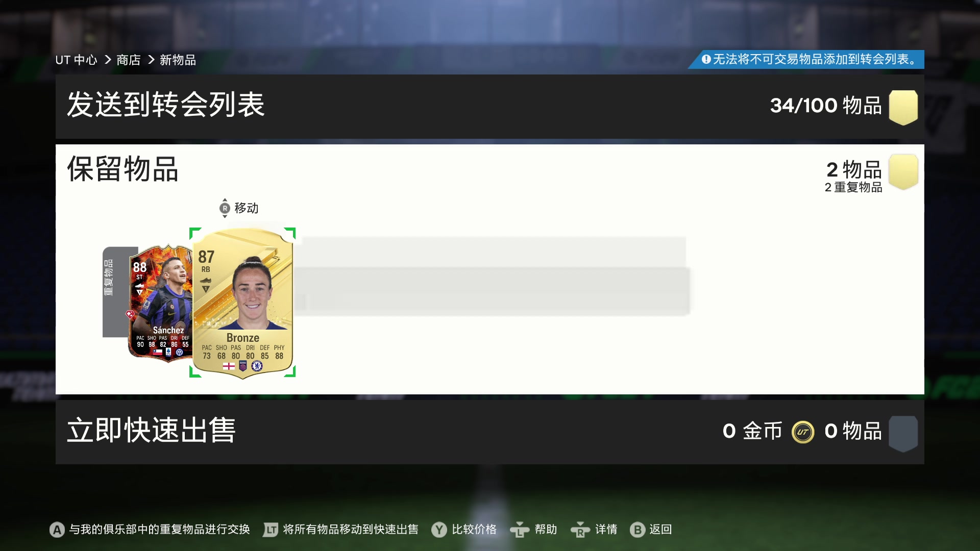Image resolution: width=980 pixels, height=551 pixels.
Task: Go to 商店 breadcrumb
Action: [x=129, y=60]
